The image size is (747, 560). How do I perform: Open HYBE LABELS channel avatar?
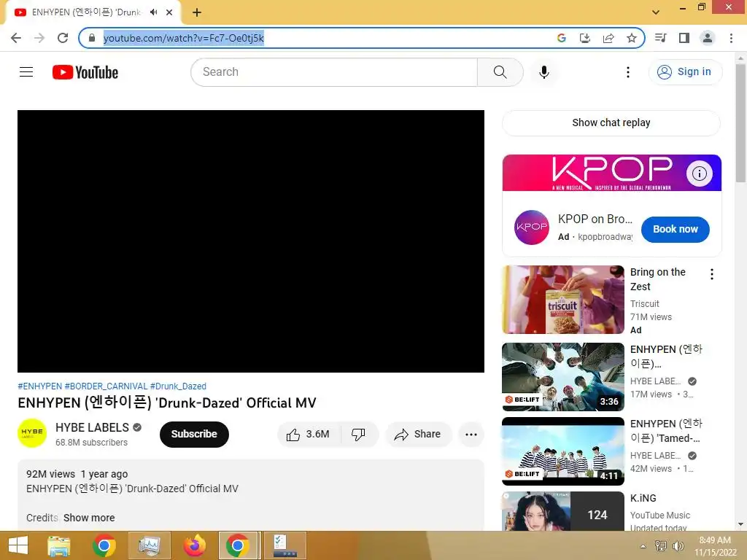tap(32, 433)
